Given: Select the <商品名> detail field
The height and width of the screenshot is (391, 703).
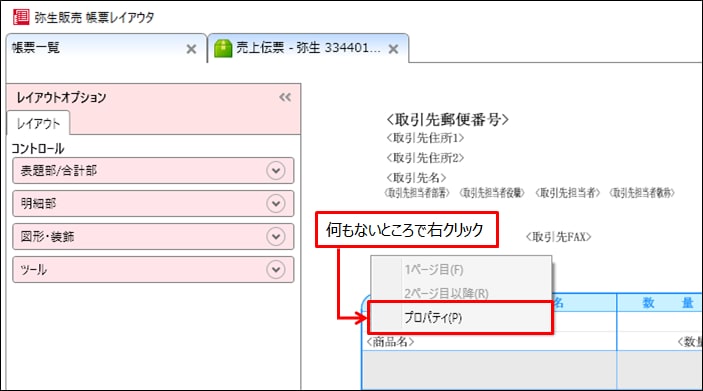Looking at the screenshot, I should pos(390,342).
